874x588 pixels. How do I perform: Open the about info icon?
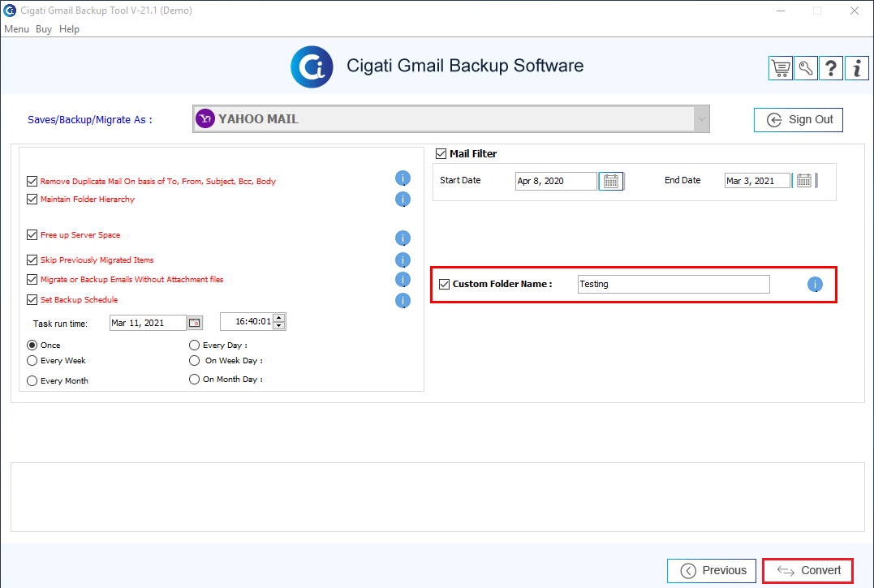pyautogui.click(x=857, y=68)
